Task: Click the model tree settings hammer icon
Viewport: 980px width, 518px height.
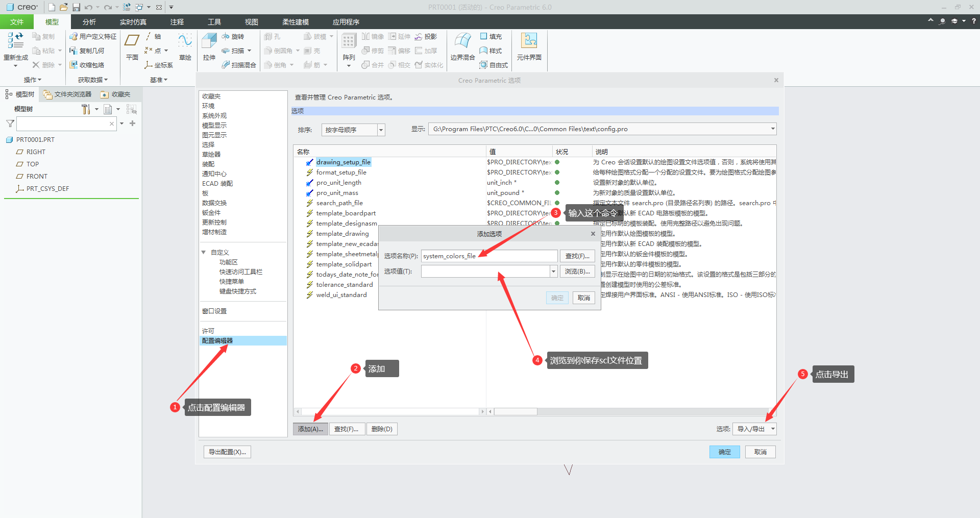Action: (x=86, y=109)
